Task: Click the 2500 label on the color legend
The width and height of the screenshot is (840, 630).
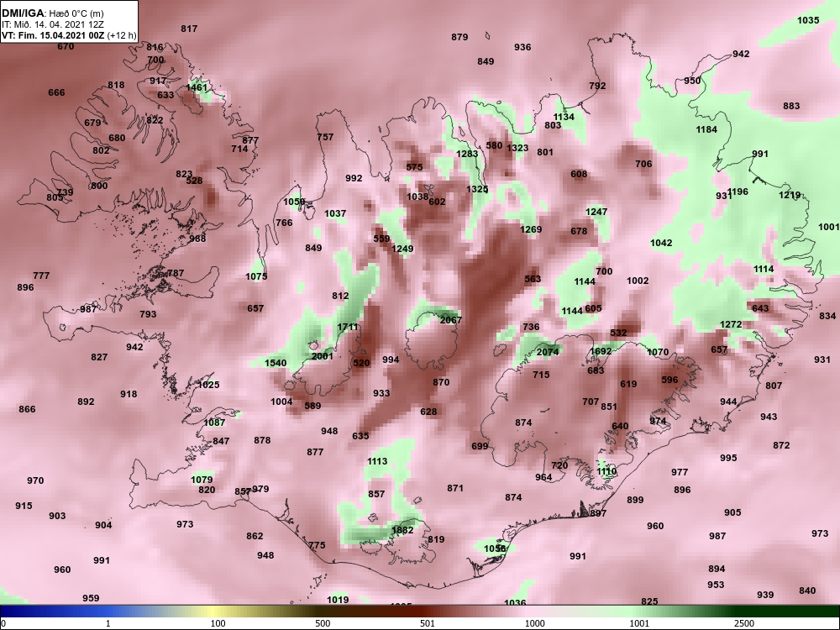Action: [x=744, y=623]
